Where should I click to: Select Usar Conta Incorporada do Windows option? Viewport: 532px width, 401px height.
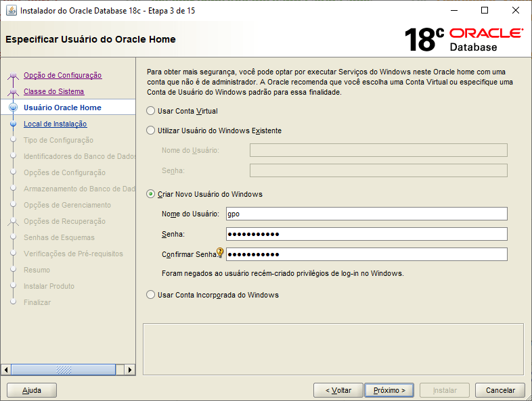151,295
